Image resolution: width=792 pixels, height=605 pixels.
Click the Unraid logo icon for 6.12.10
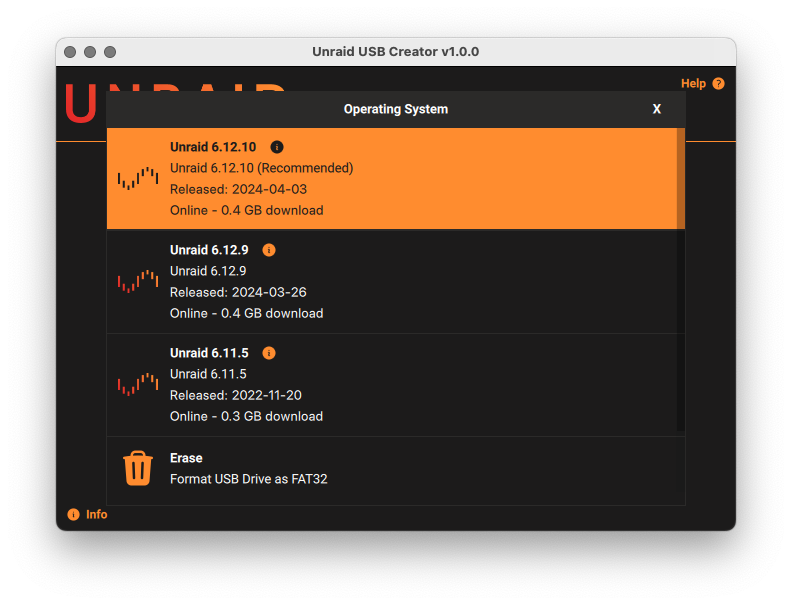click(138, 178)
